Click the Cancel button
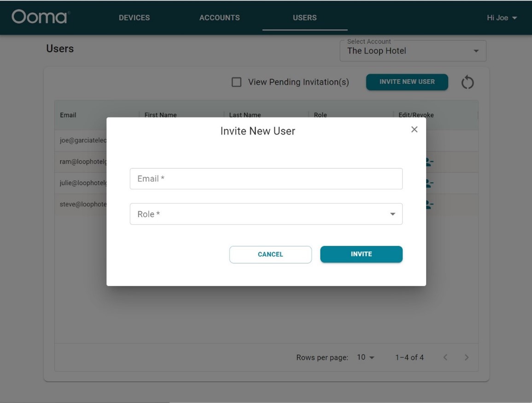 click(x=270, y=254)
